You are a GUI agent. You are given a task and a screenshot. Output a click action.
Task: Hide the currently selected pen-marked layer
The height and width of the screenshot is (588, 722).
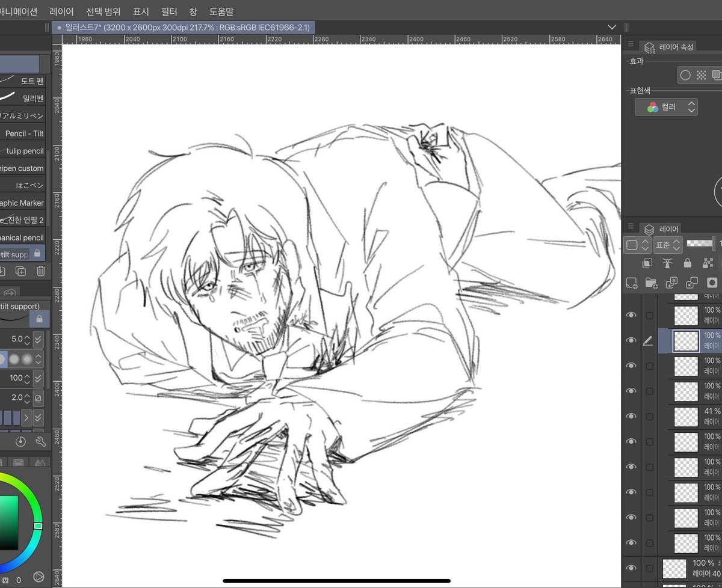point(631,340)
